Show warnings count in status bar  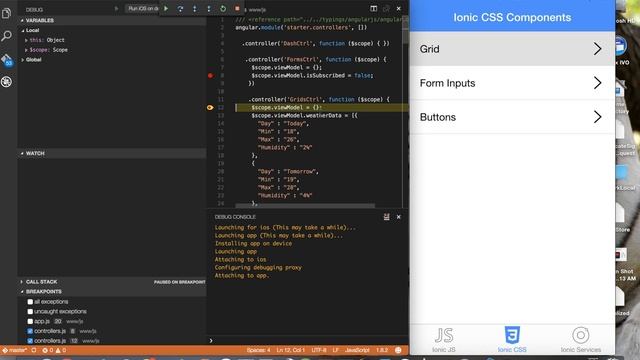[x=61, y=350]
